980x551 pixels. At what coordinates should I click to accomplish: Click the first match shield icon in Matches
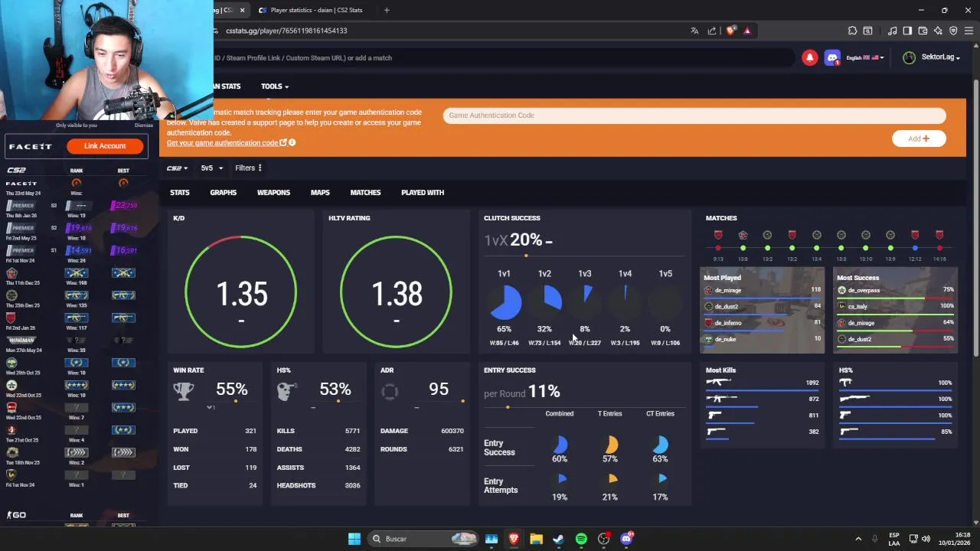pos(718,235)
